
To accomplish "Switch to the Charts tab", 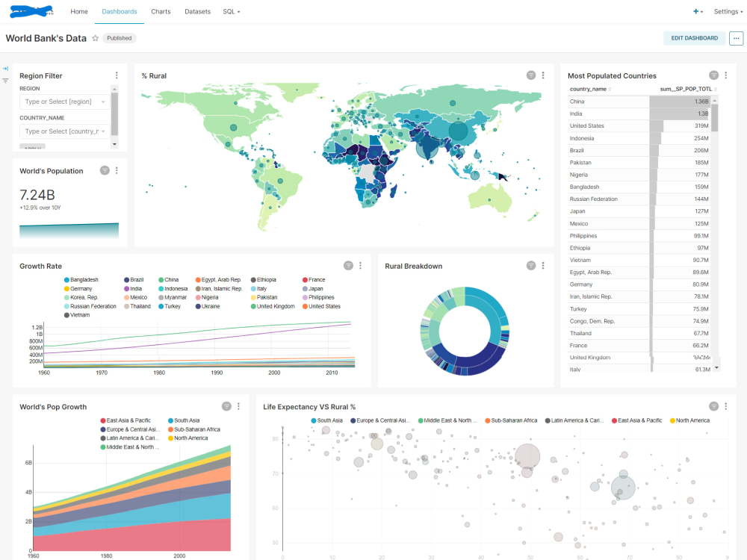I will [161, 11].
